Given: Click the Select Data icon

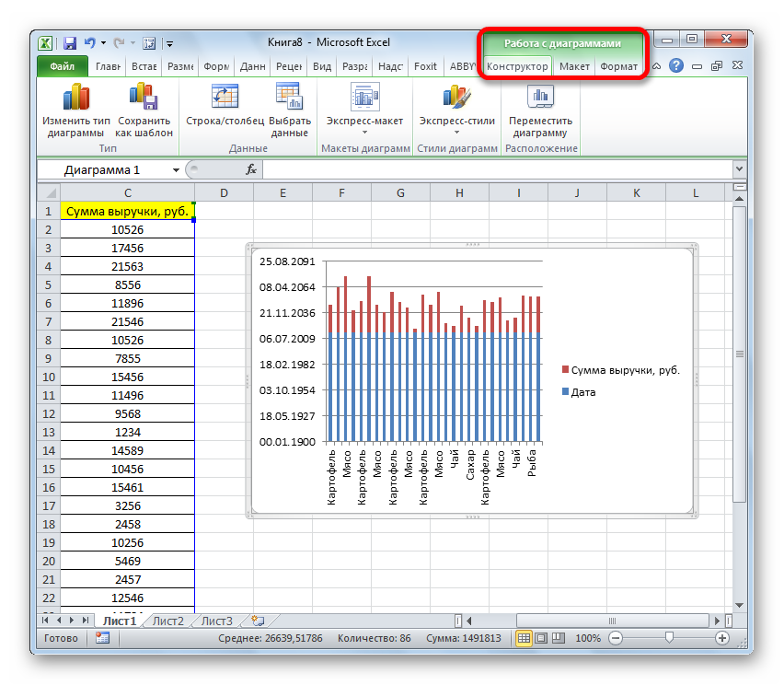Looking at the screenshot, I should [289, 97].
